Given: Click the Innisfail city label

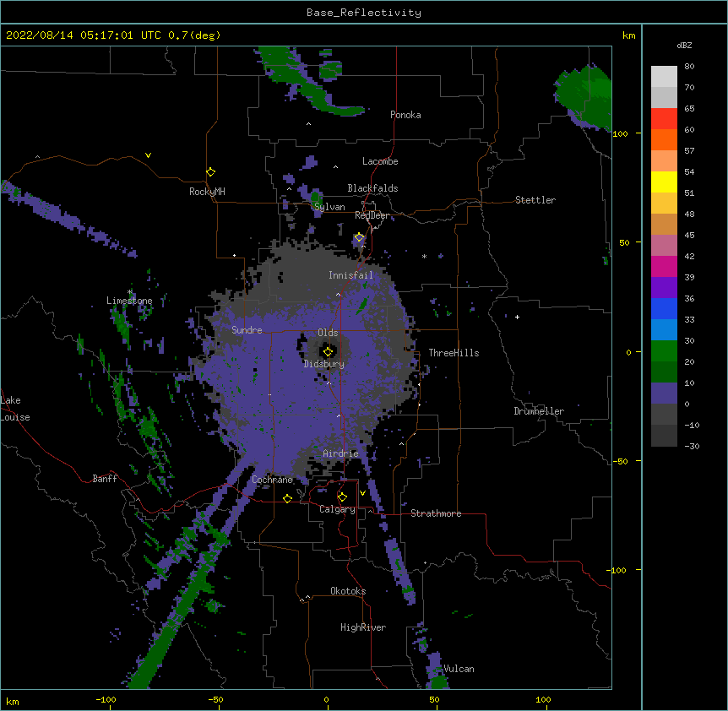Looking at the screenshot, I should point(350,275).
